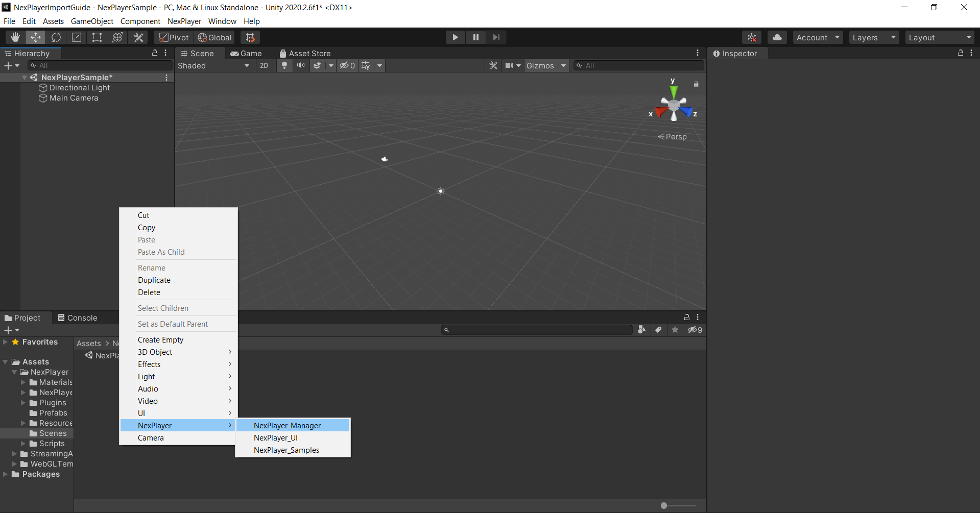Image resolution: width=980 pixels, height=513 pixels.
Task: Select the Rect tool
Action: 97,37
